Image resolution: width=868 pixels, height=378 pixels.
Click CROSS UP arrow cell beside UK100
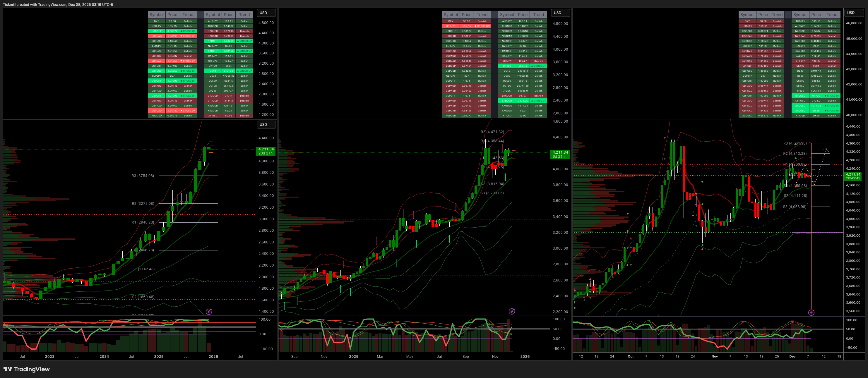[x=538, y=66]
